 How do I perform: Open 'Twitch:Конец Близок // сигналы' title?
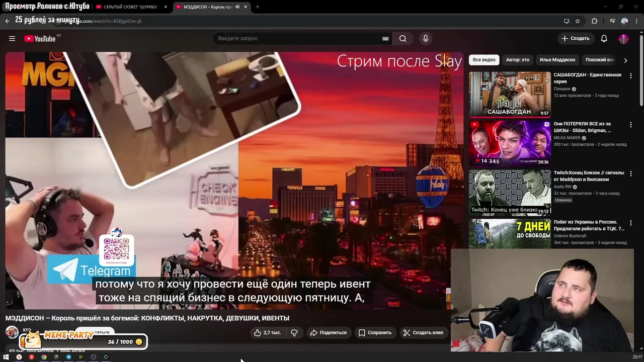coord(589,176)
